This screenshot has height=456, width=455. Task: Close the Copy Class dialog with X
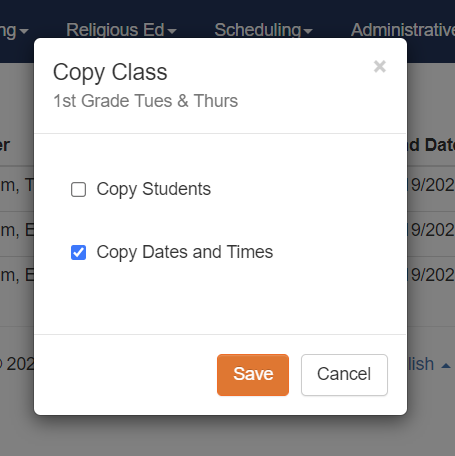(380, 66)
